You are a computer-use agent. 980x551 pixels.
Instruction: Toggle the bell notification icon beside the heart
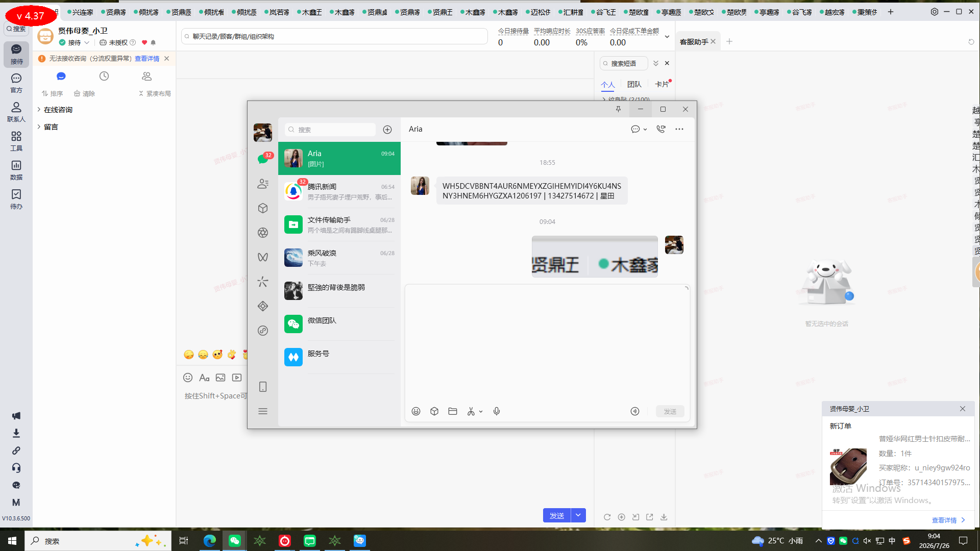(x=153, y=42)
